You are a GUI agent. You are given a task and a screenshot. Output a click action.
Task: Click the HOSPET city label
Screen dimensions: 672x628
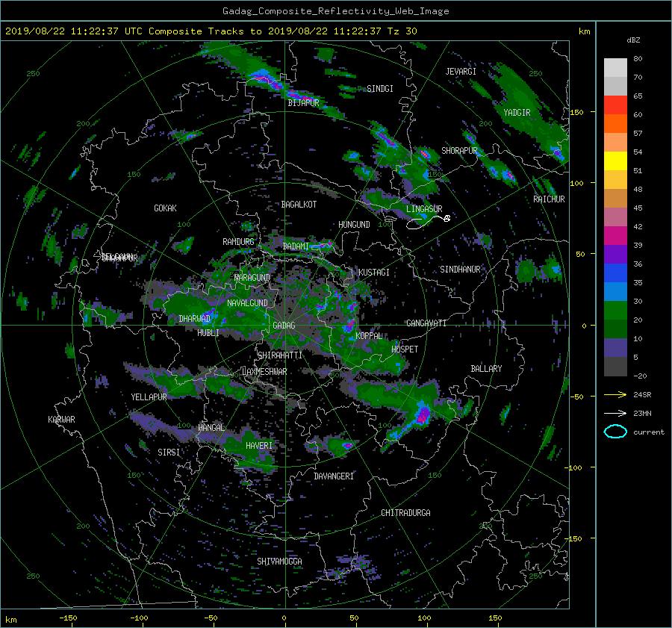(405, 349)
